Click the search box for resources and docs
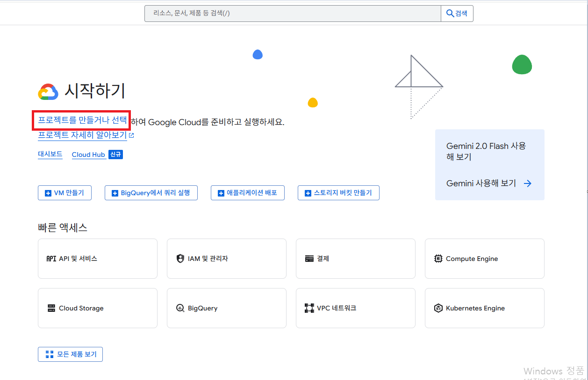Viewport: 588px width, 380px height. [x=293, y=14]
